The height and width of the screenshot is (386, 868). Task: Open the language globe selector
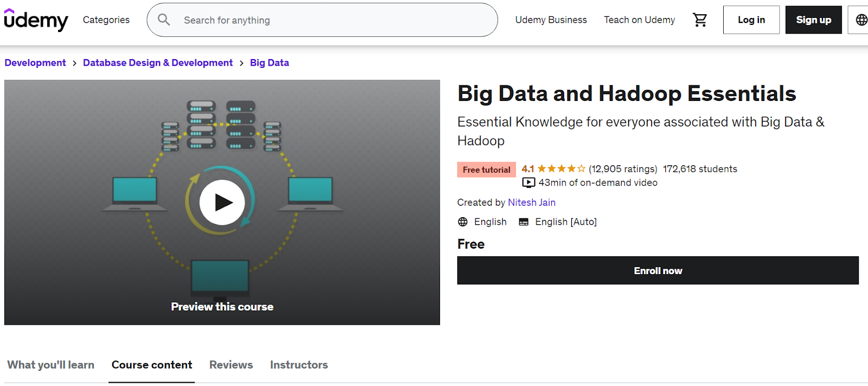pos(861,20)
